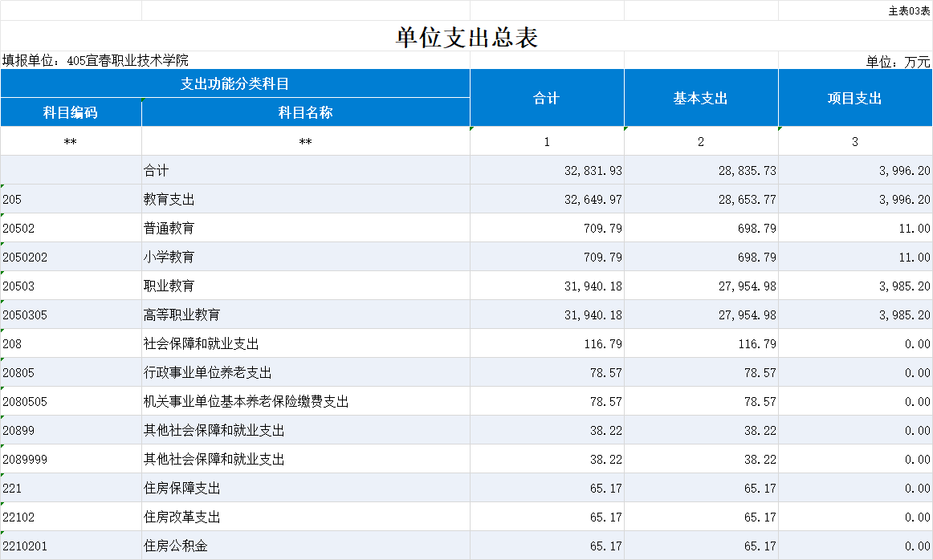Screen dimensions: 933x560
Task: Click the 27,954.98 basic expenditure cell for 职业教育
Action: click(747, 286)
